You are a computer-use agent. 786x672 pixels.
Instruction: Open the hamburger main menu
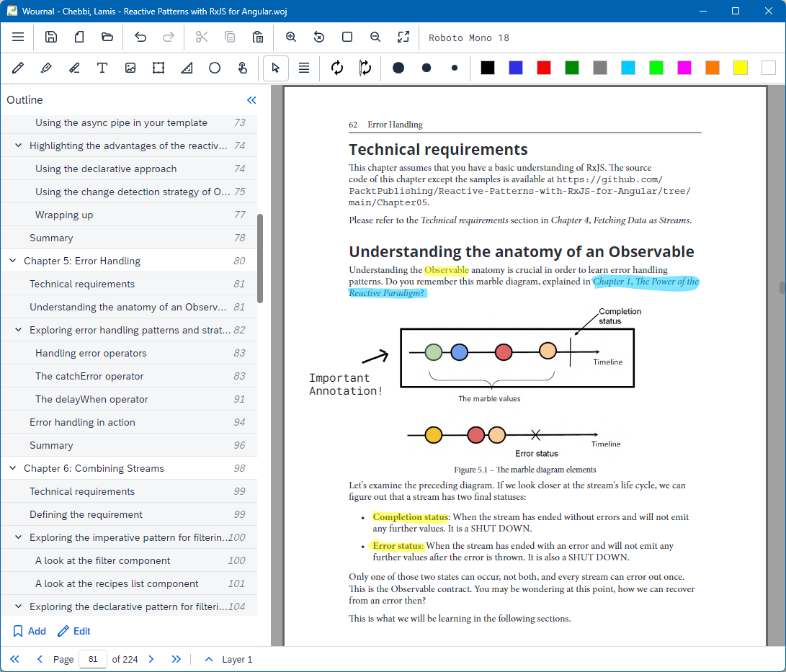point(18,37)
